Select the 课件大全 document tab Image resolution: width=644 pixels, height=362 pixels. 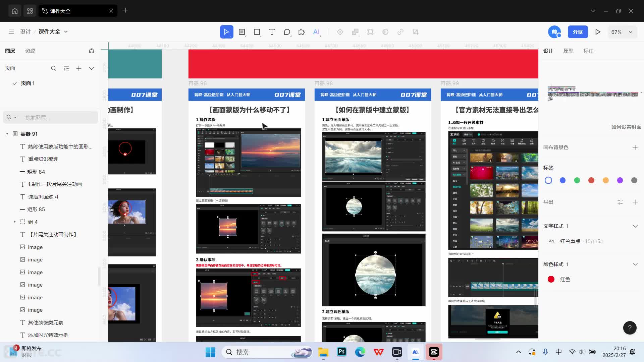pyautogui.click(x=78, y=11)
